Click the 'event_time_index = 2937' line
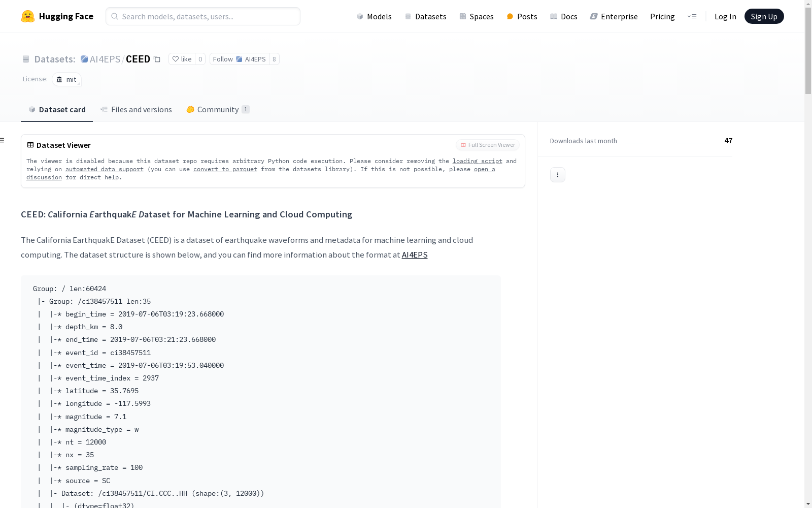Viewport: 812px width, 508px height. point(112,378)
